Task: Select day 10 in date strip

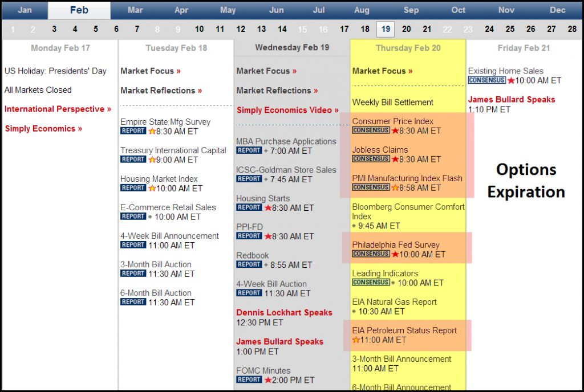Action: pyautogui.click(x=199, y=29)
